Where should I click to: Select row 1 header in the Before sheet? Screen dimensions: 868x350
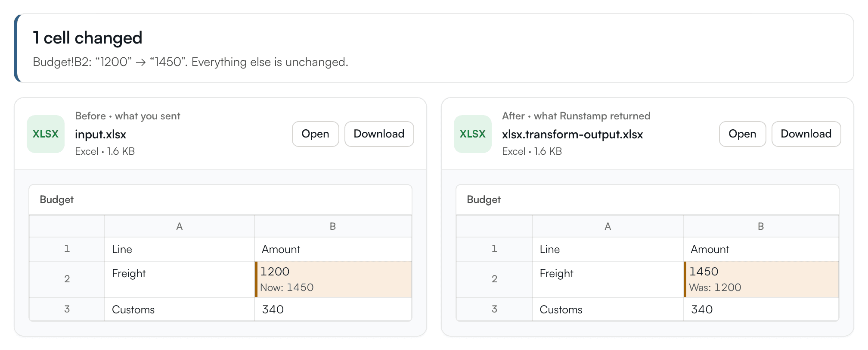coord(67,249)
